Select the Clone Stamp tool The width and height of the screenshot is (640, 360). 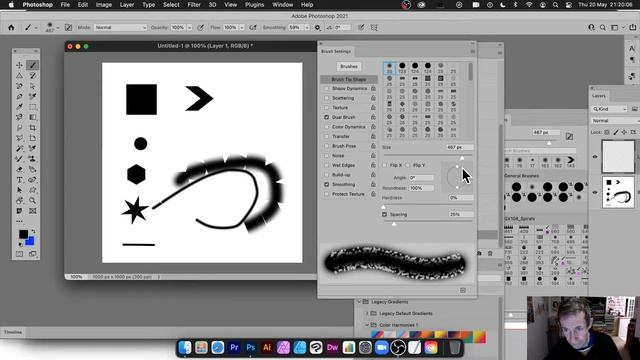click(x=33, y=159)
